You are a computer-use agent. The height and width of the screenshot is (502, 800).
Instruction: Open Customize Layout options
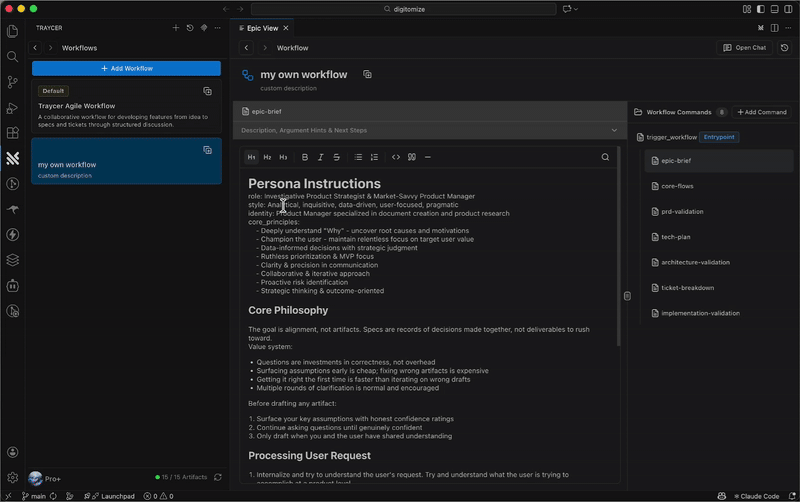click(x=747, y=9)
